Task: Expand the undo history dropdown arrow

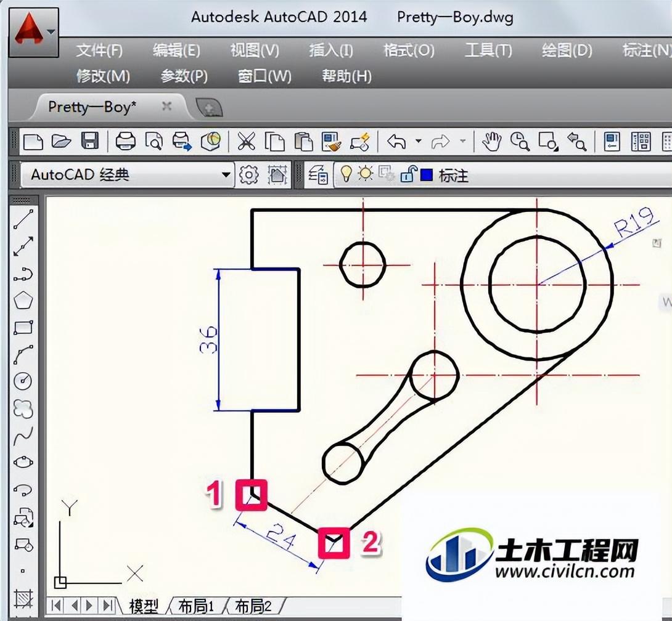Action: point(418,142)
